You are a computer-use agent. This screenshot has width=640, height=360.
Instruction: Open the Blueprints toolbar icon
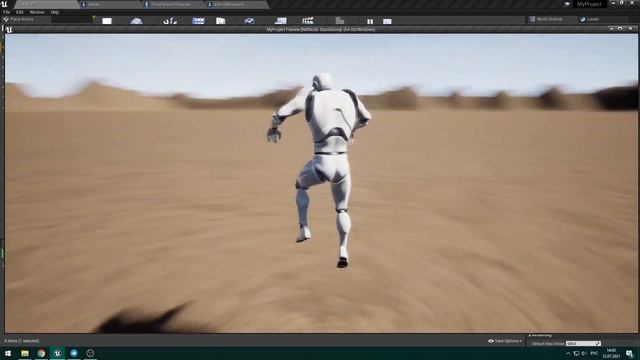coord(281,21)
